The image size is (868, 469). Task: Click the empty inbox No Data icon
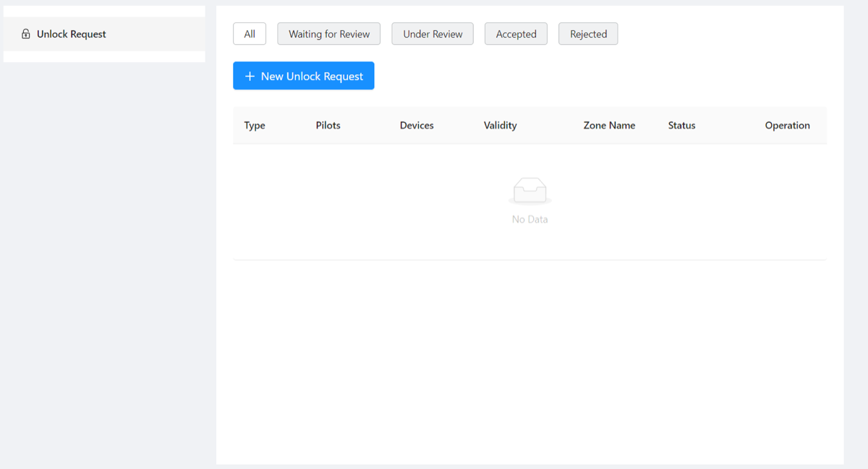pos(529,189)
